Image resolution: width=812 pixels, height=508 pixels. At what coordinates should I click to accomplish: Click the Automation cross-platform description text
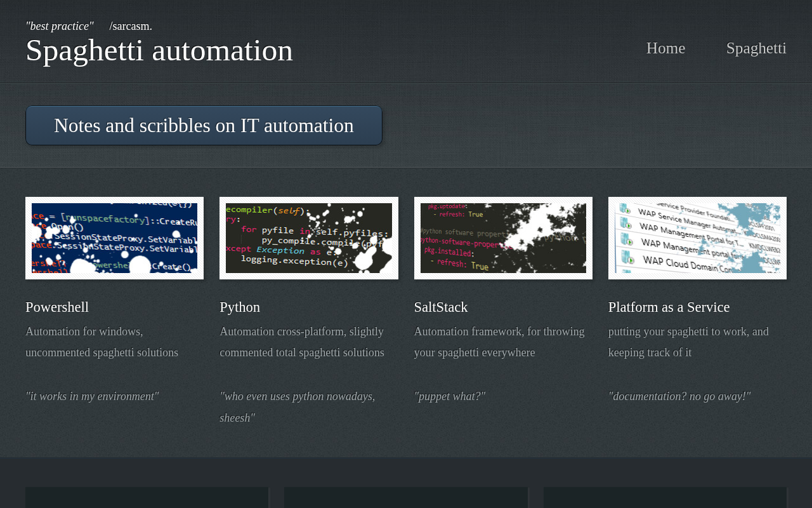click(x=302, y=342)
